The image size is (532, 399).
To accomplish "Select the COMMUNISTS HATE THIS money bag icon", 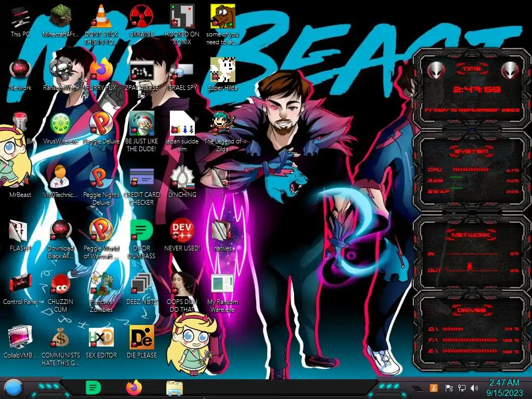I will click(60, 337).
